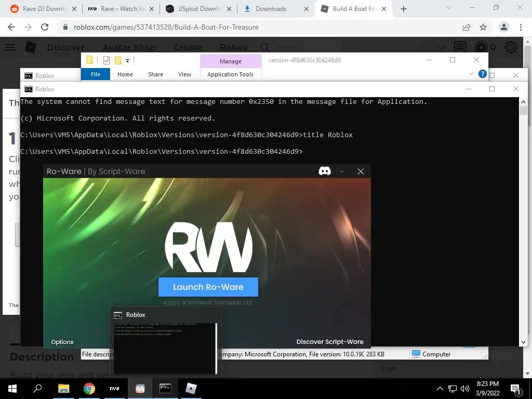
Task: Open Application Tools tab in File Explorer
Action: 230,74
